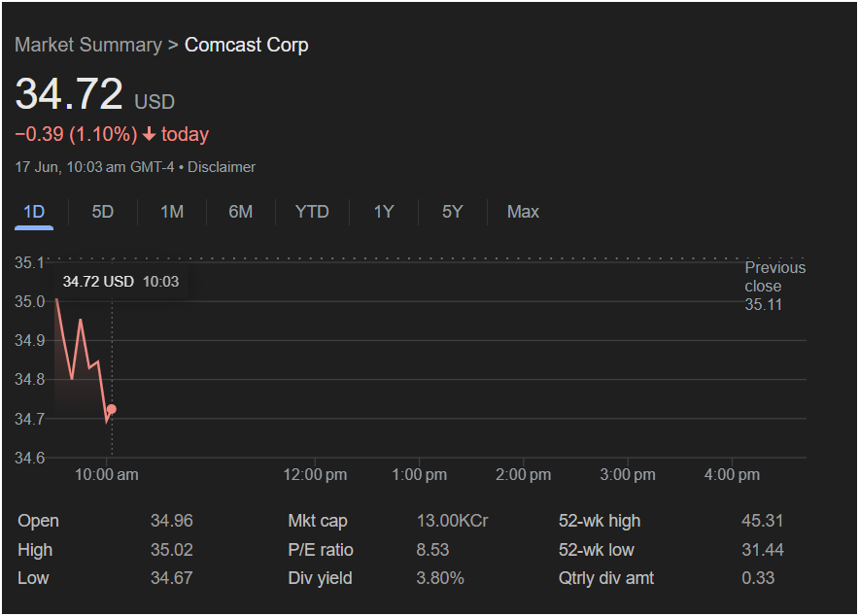The width and height of the screenshot is (859, 616).
Task: Click the Mkt cap label
Action: point(318,521)
